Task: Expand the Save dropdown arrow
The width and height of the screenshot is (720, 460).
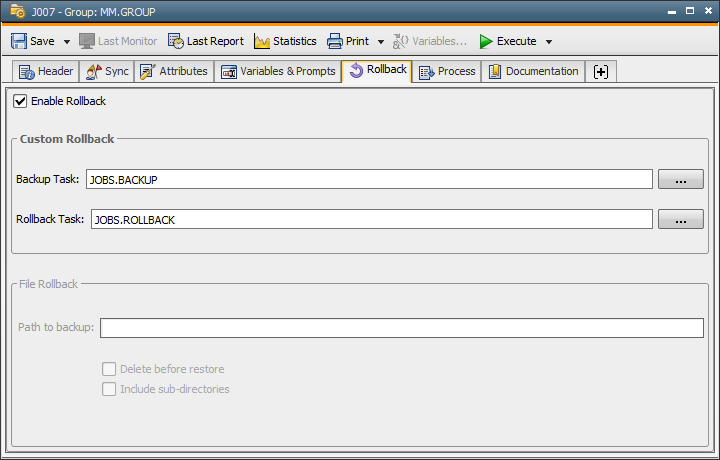Action: coord(67,42)
